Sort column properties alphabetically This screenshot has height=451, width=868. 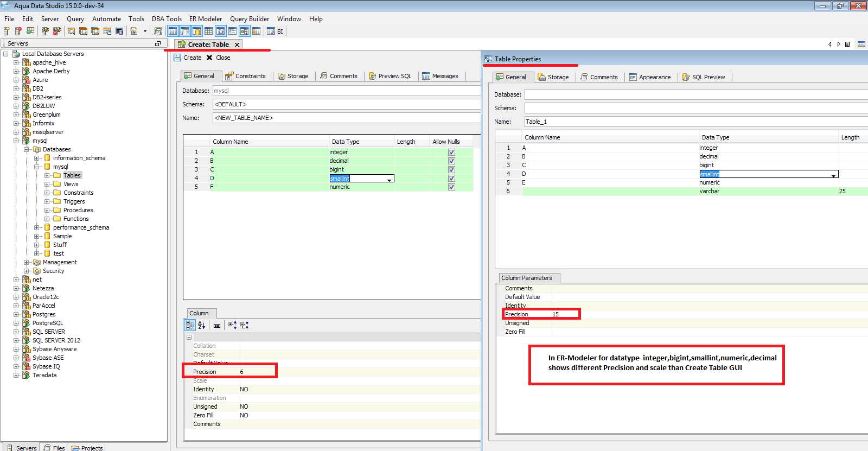coord(202,325)
